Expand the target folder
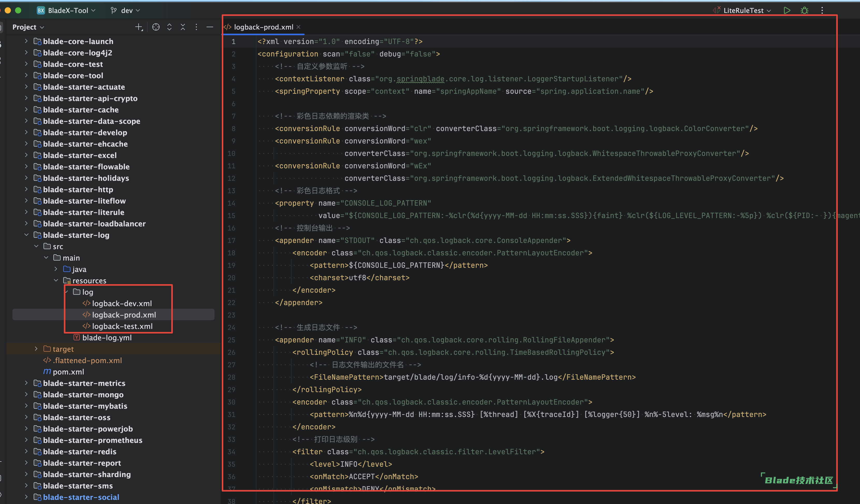This screenshot has width=860, height=504. pos(37,349)
